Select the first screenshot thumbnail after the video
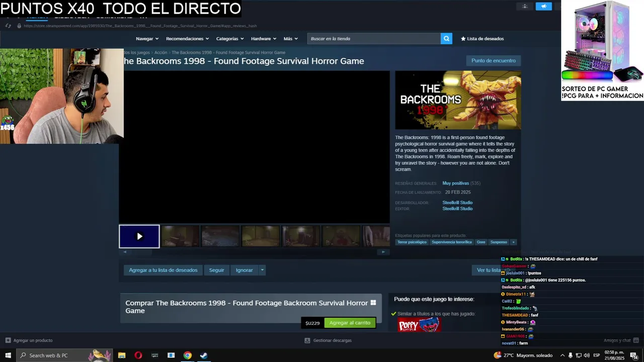Image resolution: width=644 pixels, height=362 pixels. coord(180,236)
